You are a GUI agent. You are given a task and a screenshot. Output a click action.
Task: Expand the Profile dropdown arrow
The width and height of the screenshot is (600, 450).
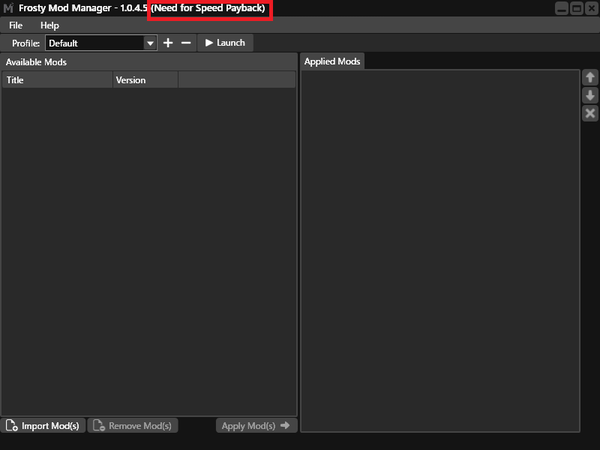tap(150, 43)
